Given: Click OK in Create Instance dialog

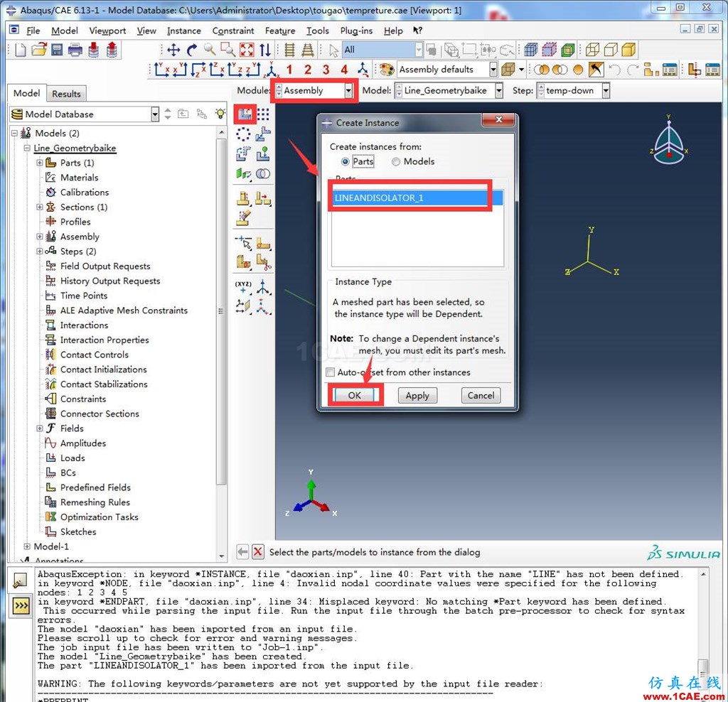Looking at the screenshot, I should pyautogui.click(x=354, y=395).
